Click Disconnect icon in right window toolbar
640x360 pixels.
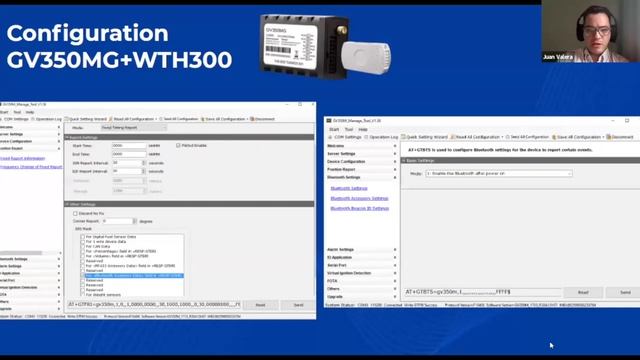click(609, 137)
